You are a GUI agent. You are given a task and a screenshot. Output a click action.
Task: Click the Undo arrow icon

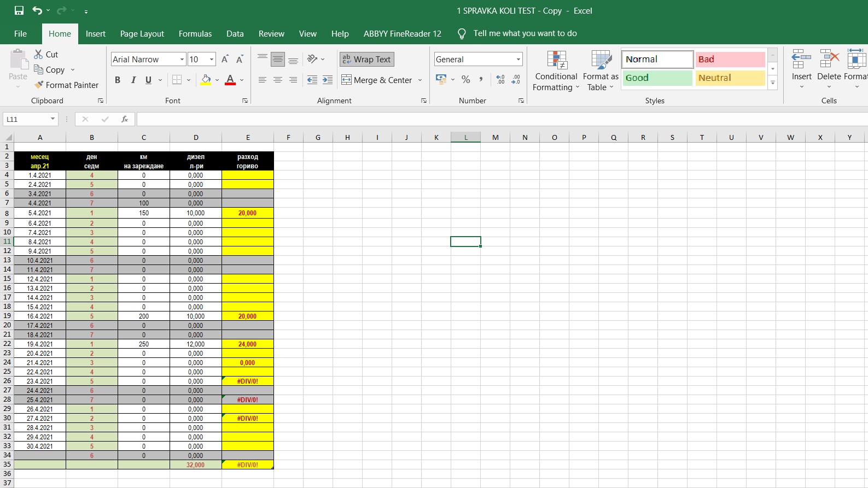(37, 10)
